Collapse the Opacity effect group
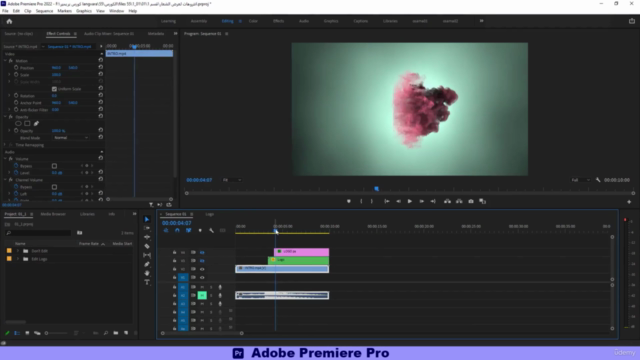Screen dimensions: 640x360 (x=5, y=117)
